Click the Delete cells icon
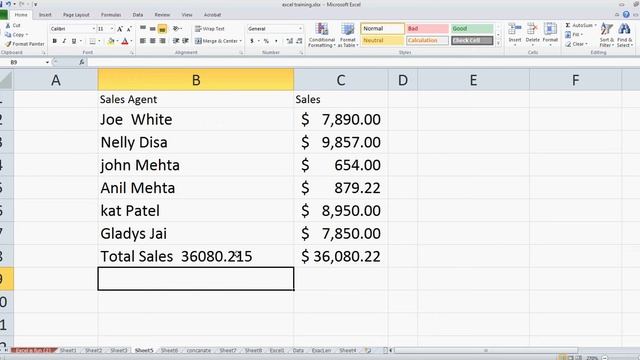The image size is (640, 360). click(x=532, y=29)
